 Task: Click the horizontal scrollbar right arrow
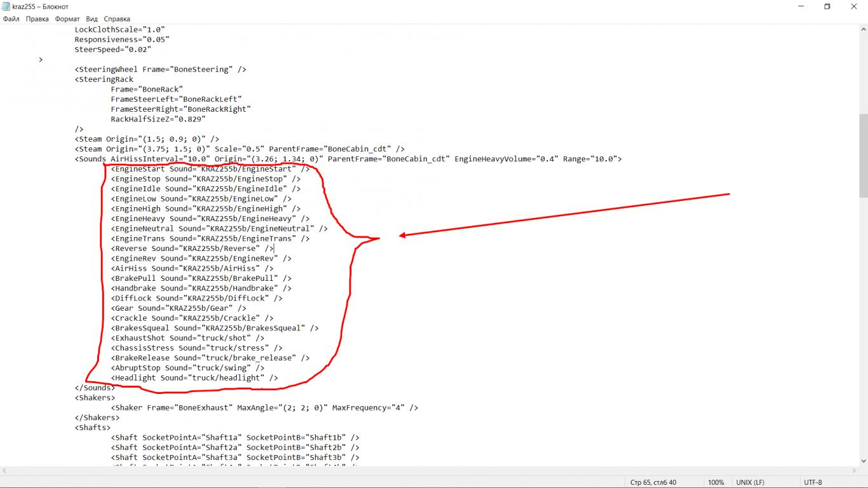pos(853,470)
